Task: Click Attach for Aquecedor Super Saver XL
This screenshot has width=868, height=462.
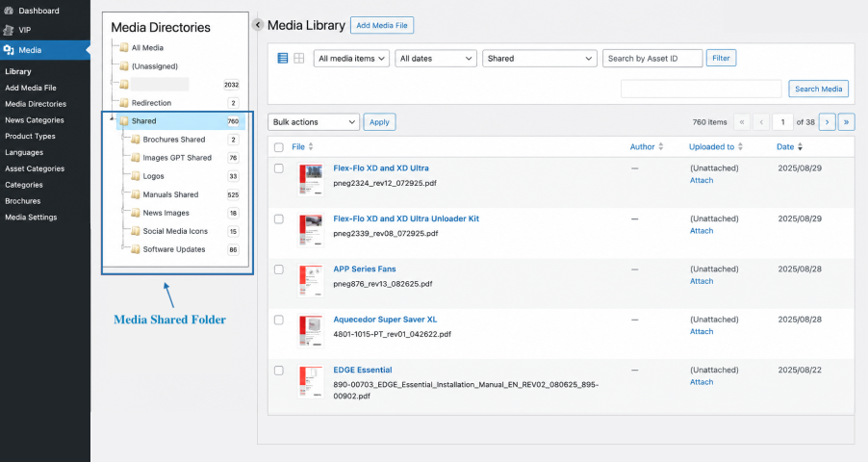Action: pos(702,331)
